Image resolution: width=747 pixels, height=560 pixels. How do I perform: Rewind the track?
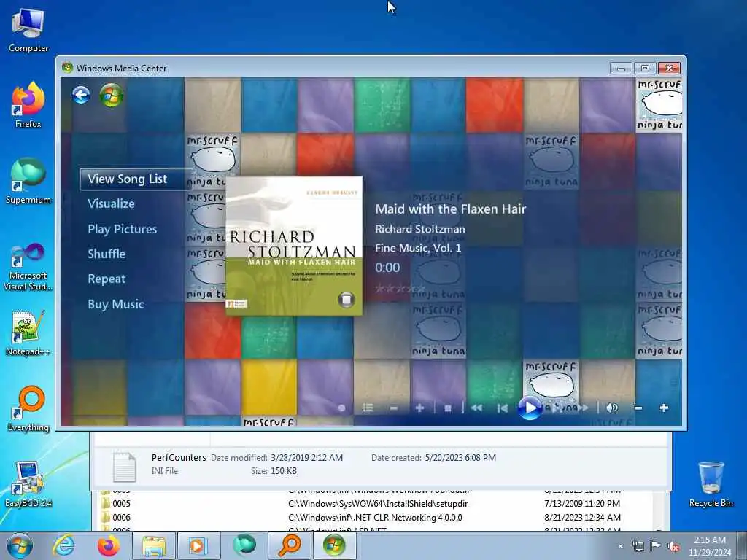476,408
